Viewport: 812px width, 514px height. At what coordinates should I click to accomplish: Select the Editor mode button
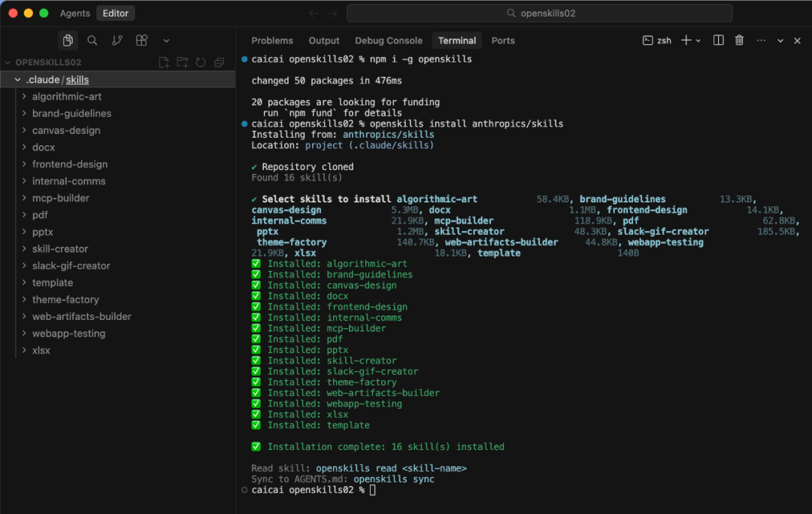[116, 14]
